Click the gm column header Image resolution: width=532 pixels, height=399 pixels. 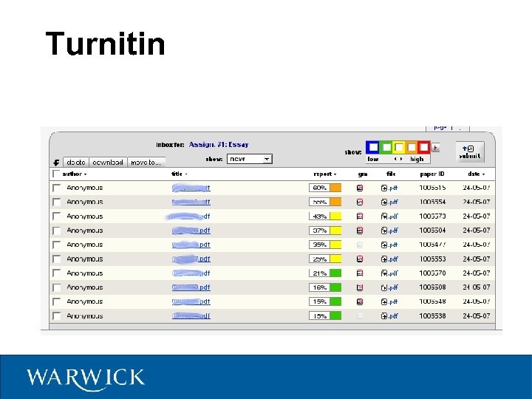tap(362, 174)
